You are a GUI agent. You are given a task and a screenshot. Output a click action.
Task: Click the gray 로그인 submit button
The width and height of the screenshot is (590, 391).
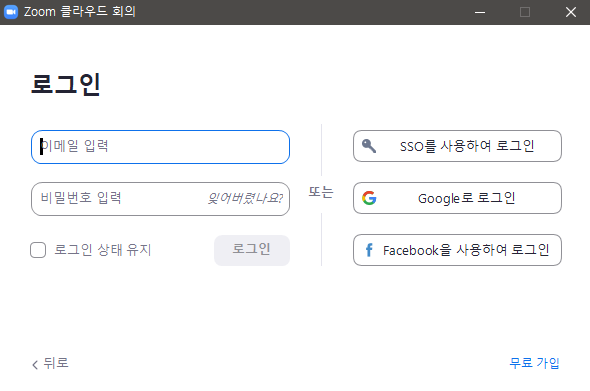252,250
